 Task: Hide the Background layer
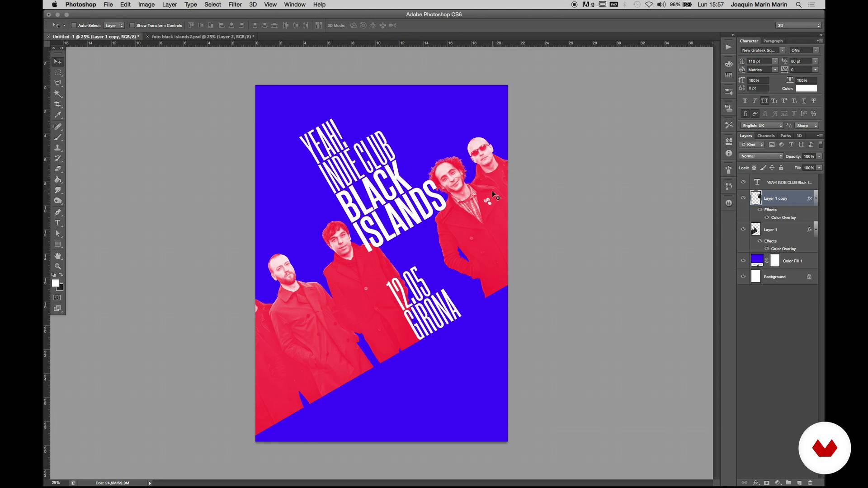click(743, 277)
